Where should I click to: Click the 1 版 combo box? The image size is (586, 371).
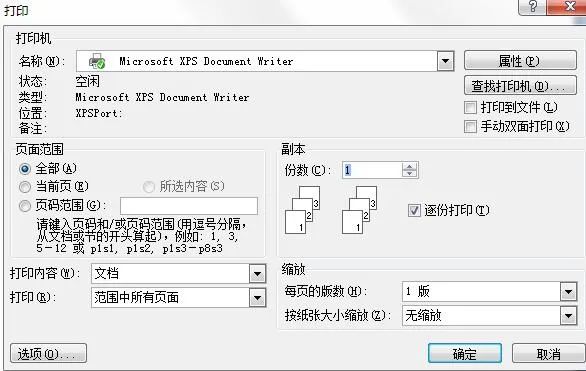(x=490, y=292)
